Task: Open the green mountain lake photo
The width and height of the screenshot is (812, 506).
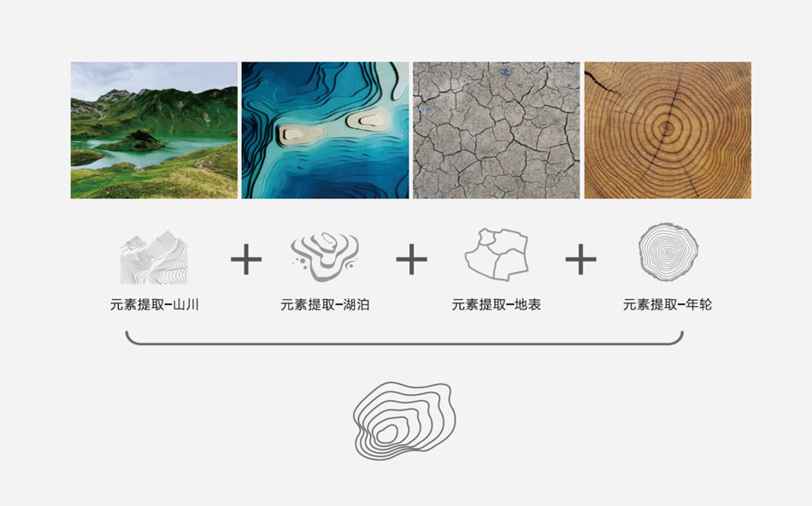Action: tap(155, 130)
